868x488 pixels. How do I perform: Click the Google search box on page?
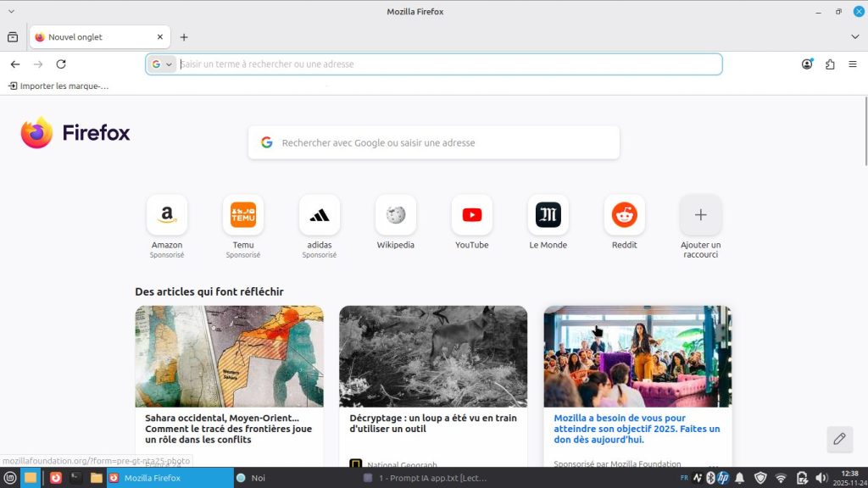click(x=434, y=143)
